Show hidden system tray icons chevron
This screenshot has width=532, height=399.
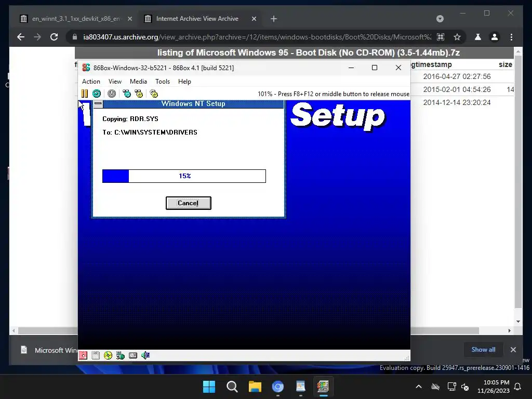419,387
